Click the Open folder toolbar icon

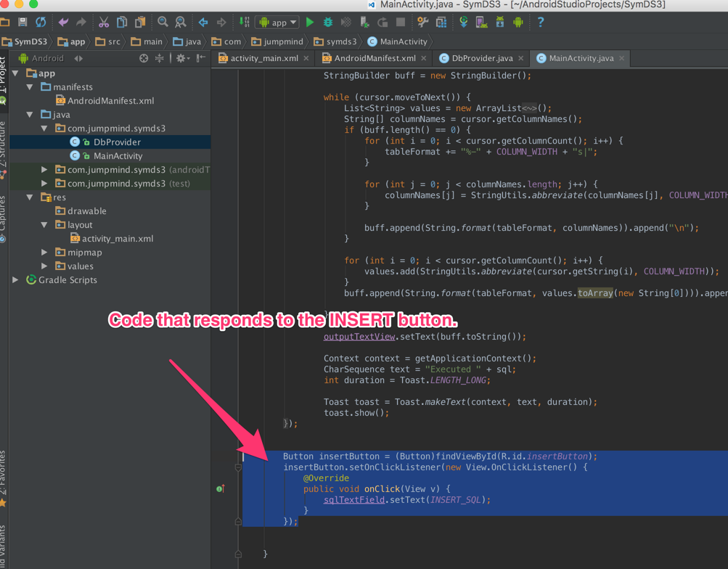click(x=4, y=22)
